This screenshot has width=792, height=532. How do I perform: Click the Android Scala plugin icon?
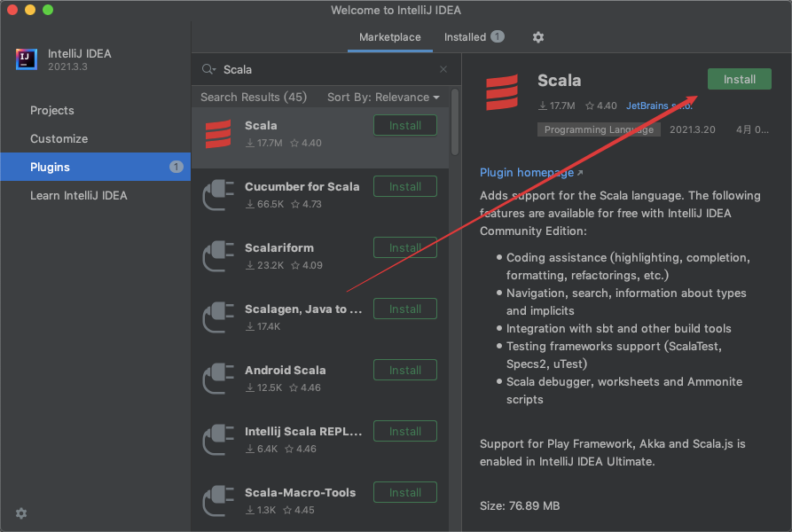pyautogui.click(x=218, y=378)
